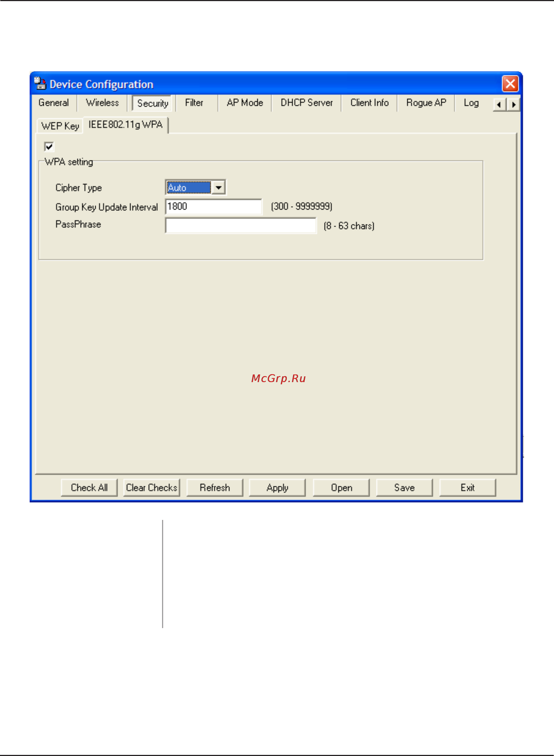Click the Device Configuration title bar icon
The height and width of the screenshot is (756, 554).
[x=40, y=83]
